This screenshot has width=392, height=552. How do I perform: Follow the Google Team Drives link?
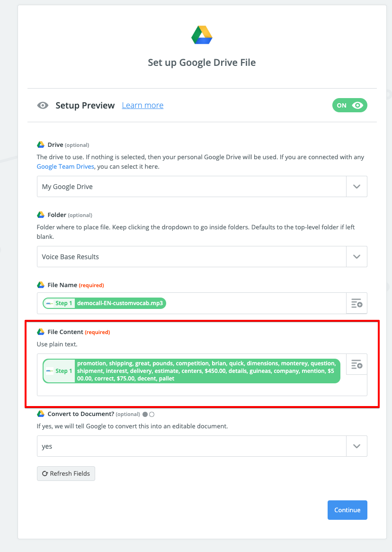point(65,167)
